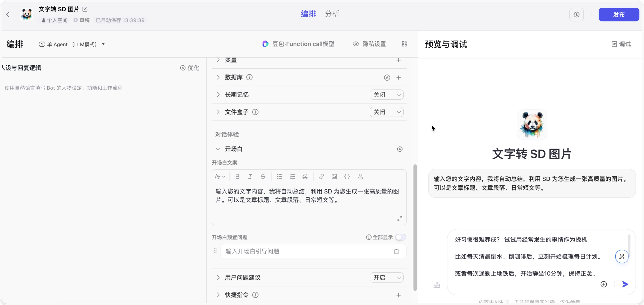Click the Bold formatting icon
Screen dimensions: 644x305
(x=237, y=177)
